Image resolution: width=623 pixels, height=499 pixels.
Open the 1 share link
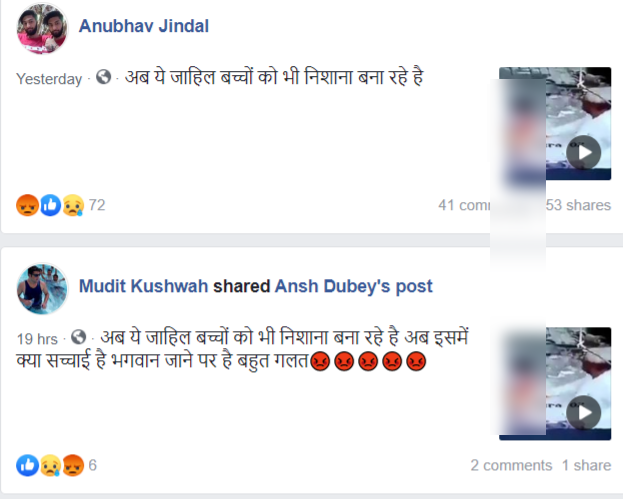586,465
